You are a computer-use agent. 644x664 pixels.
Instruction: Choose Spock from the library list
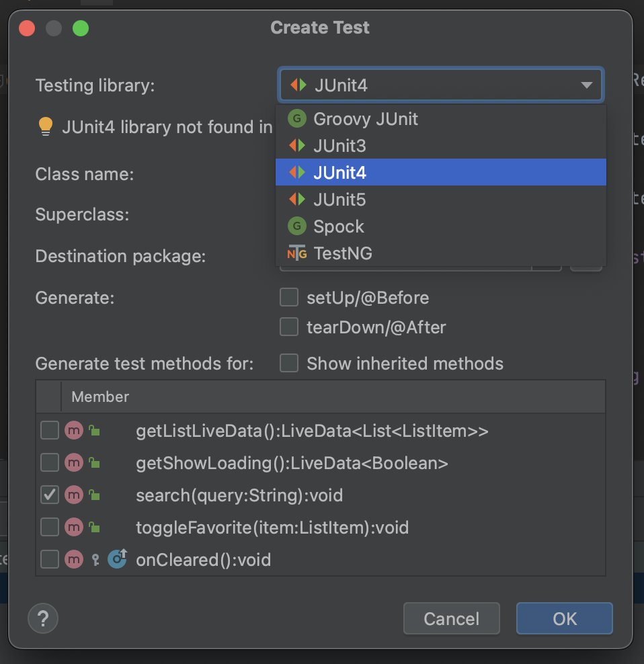pyautogui.click(x=440, y=226)
